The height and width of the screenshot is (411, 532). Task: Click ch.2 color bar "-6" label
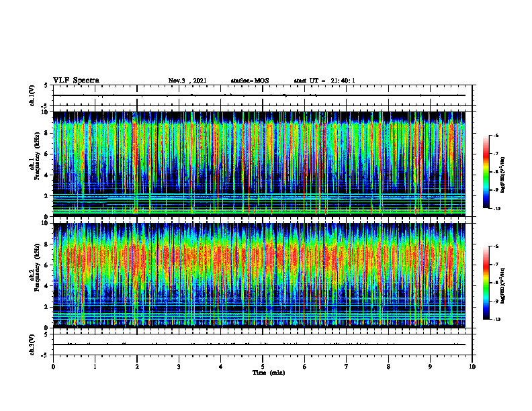tap(496, 246)
